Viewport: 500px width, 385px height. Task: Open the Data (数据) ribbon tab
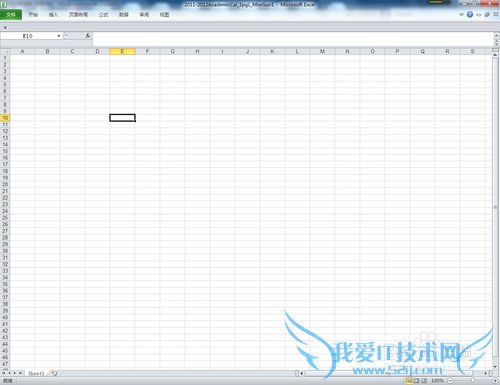(x=124, y=15)
